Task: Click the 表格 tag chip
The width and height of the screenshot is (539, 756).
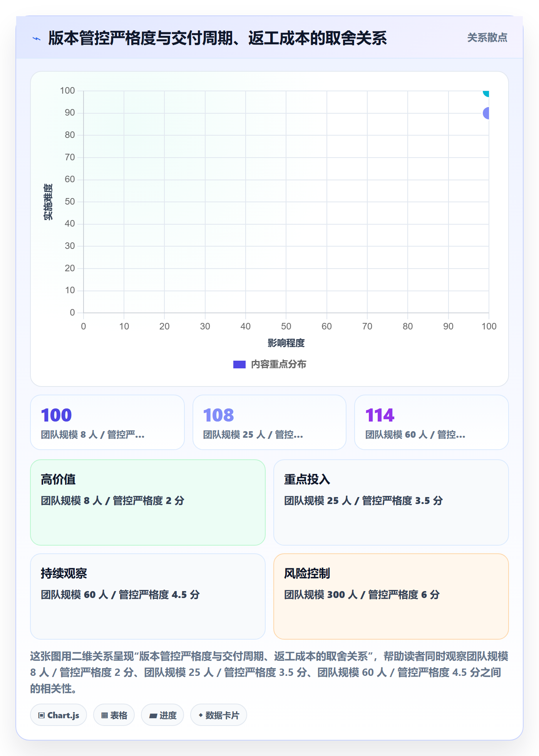Action: [114, 715]
